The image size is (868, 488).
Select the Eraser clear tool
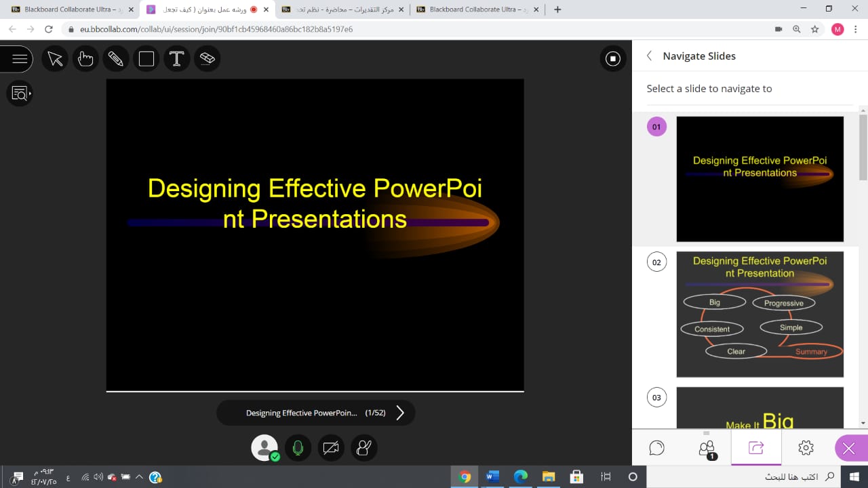coord(208,59)
